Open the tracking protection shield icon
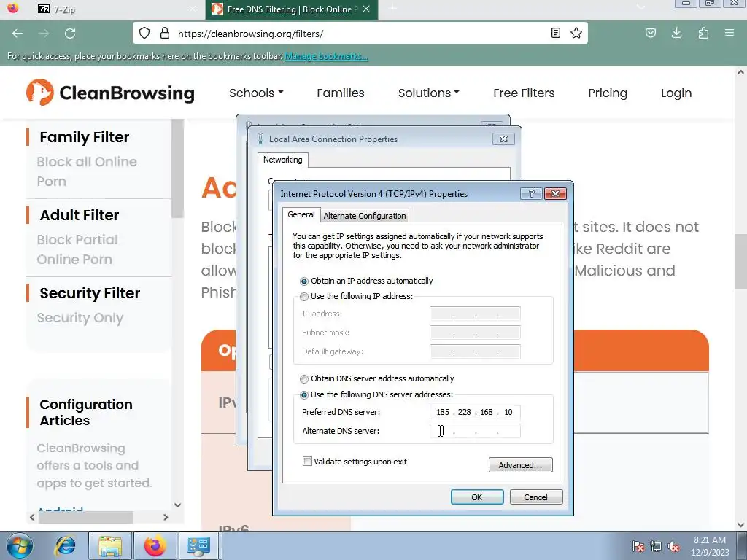The width and height of the screenshot is (747, 560). tap(144, 34)
